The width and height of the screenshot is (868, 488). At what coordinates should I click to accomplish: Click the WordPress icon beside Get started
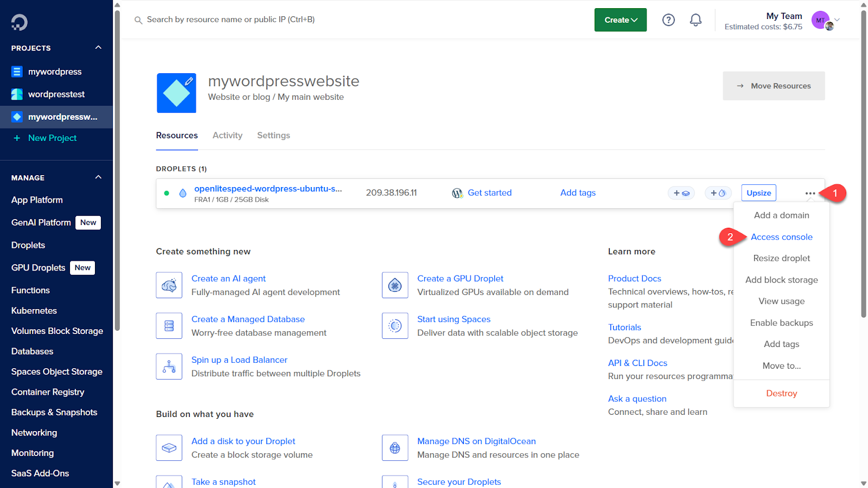457,193
